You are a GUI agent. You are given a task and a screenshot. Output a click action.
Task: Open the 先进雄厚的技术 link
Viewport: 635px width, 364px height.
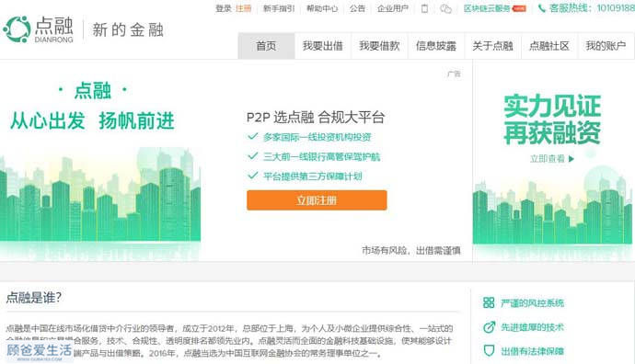(x=532, y=327)
